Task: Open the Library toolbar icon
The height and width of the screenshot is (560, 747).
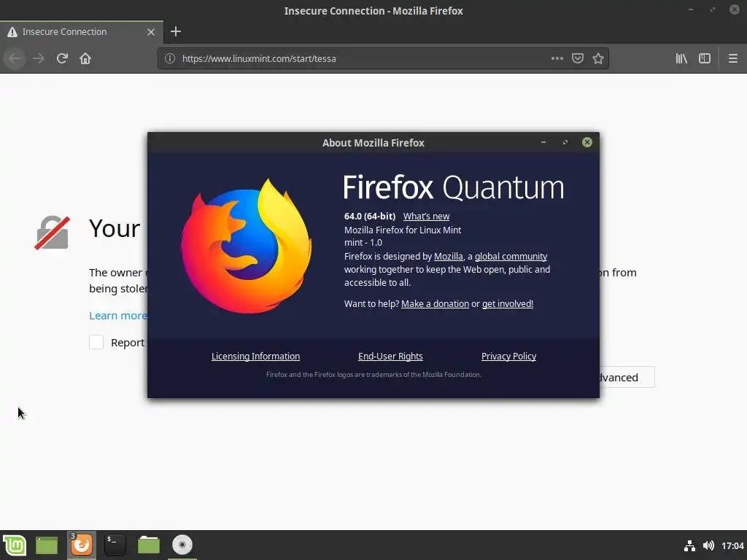Action: tap(681, 58)
